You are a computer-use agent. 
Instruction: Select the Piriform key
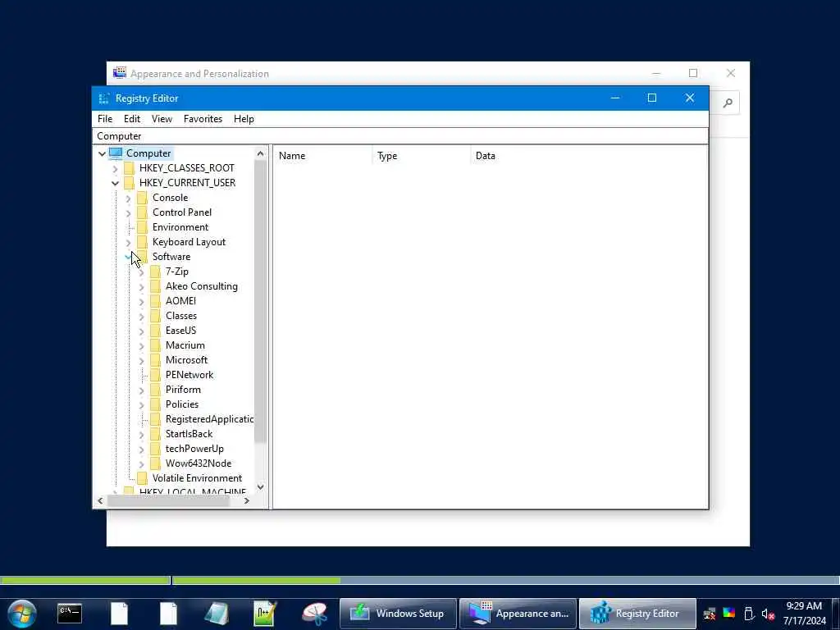(183, 390)
